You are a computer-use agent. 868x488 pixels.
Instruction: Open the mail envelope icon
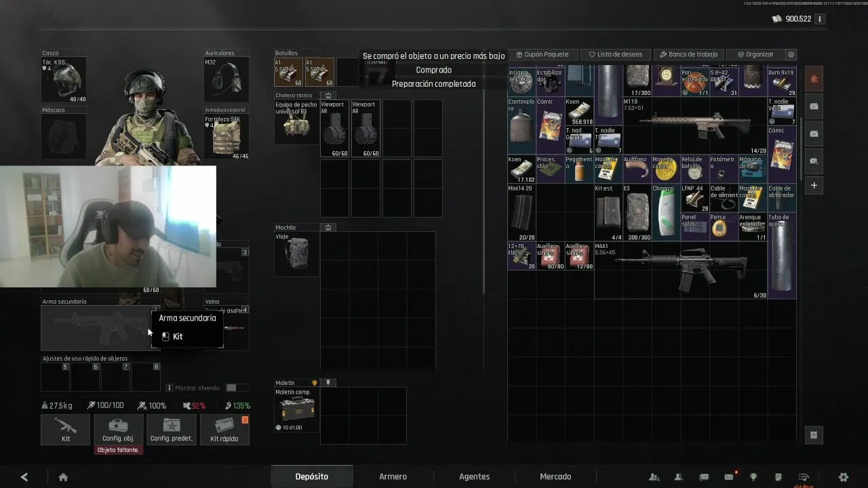pyautogui.click(x=729, y=477)
